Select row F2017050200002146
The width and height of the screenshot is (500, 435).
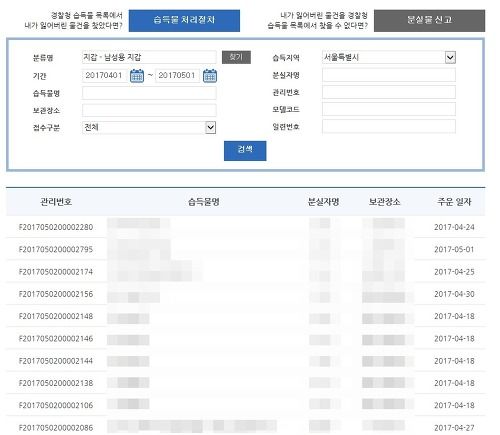pyautogui.click(x=245, y=338)
